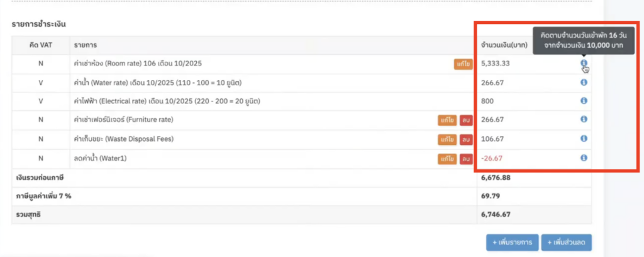Click the + เพิ่มรายการ button
The image size is (644, 257).
click(512, 242)
